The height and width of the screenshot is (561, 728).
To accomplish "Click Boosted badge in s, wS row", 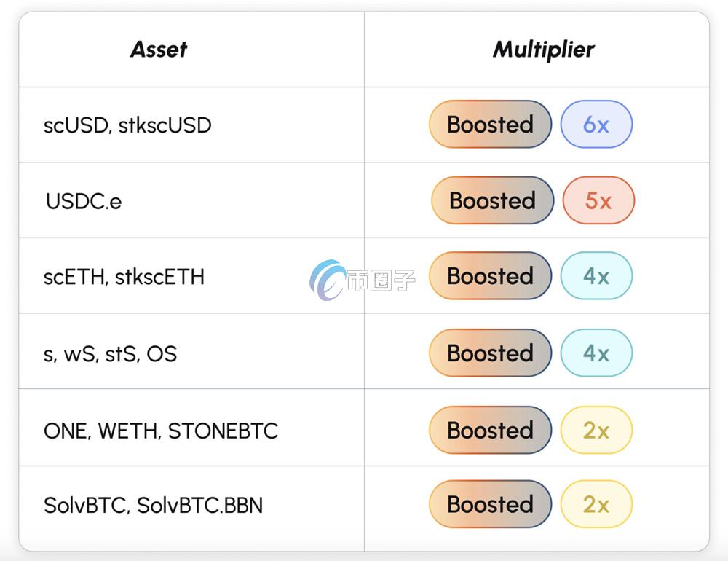I will coord(490,353).
